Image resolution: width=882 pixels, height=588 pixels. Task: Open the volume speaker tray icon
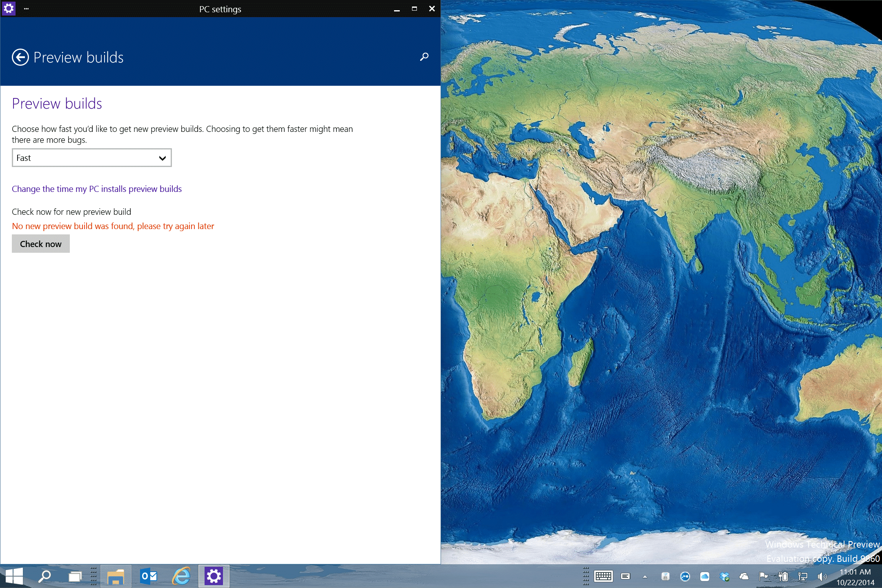(x=822, y=576)
